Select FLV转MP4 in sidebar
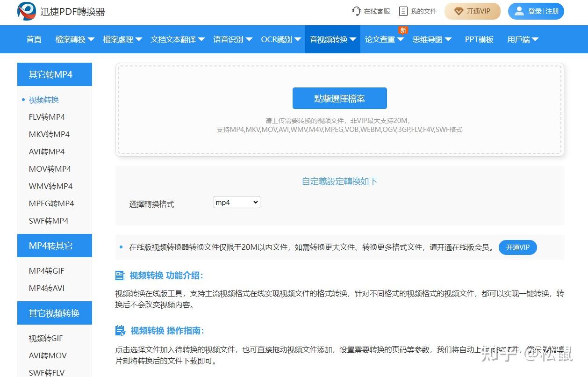The height and width of the screenshot is (377, 588). click(47, 117)
